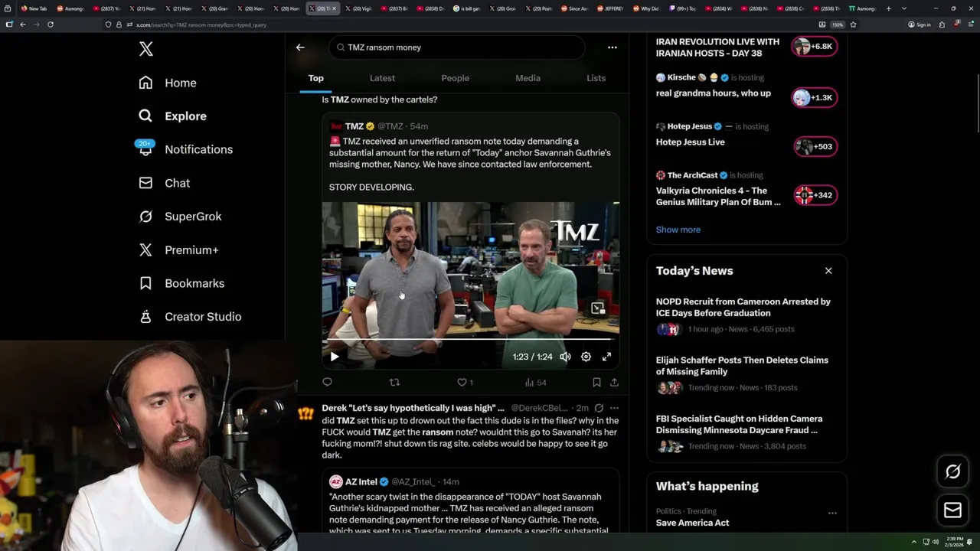Bookmark the TMZ cartels post

pyautogui.click(x=596, y=382)
